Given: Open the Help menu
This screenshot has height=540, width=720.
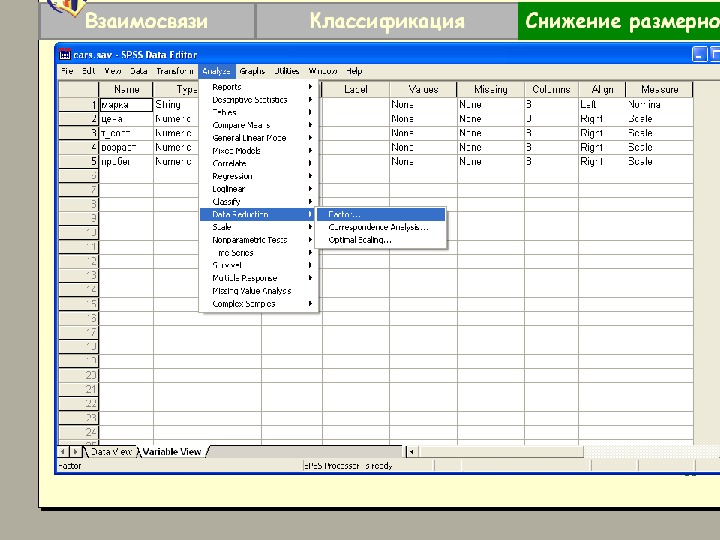Looking at the screenshot, I should click(x=354, y=71).
